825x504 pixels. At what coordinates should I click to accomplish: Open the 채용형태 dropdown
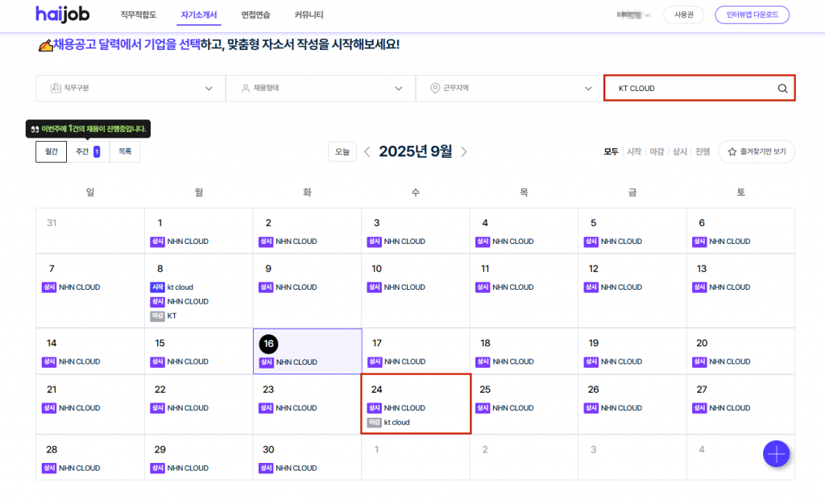(321, 89)
